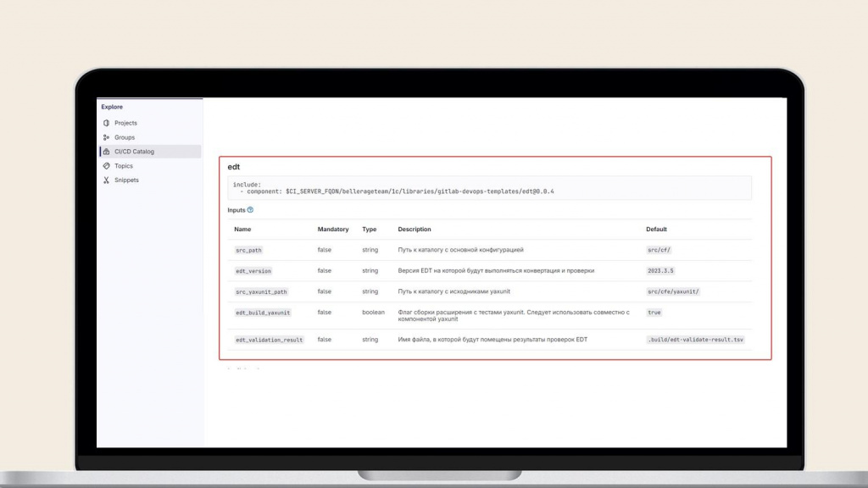The image size is (868, 488).
Task: Click the true default value
Action: click(654, 313)
